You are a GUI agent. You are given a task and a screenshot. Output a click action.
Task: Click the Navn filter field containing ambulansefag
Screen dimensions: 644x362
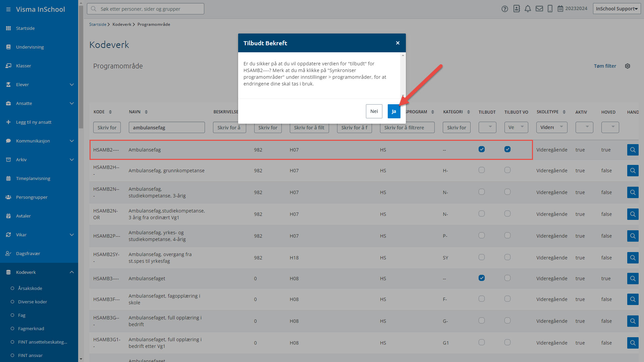pyautogui.click(x=167, y=127)
